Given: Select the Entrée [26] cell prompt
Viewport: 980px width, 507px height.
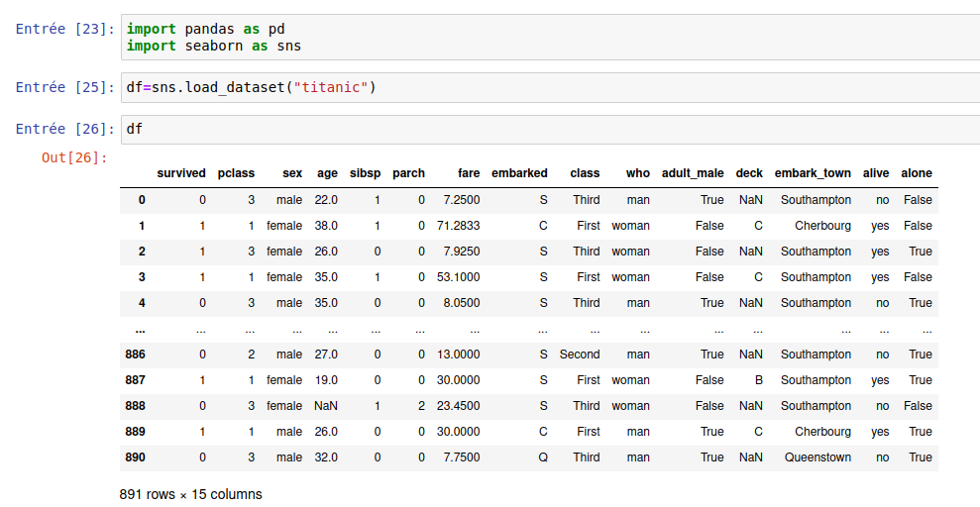Looking at the screenshot, I should point(65,130).
